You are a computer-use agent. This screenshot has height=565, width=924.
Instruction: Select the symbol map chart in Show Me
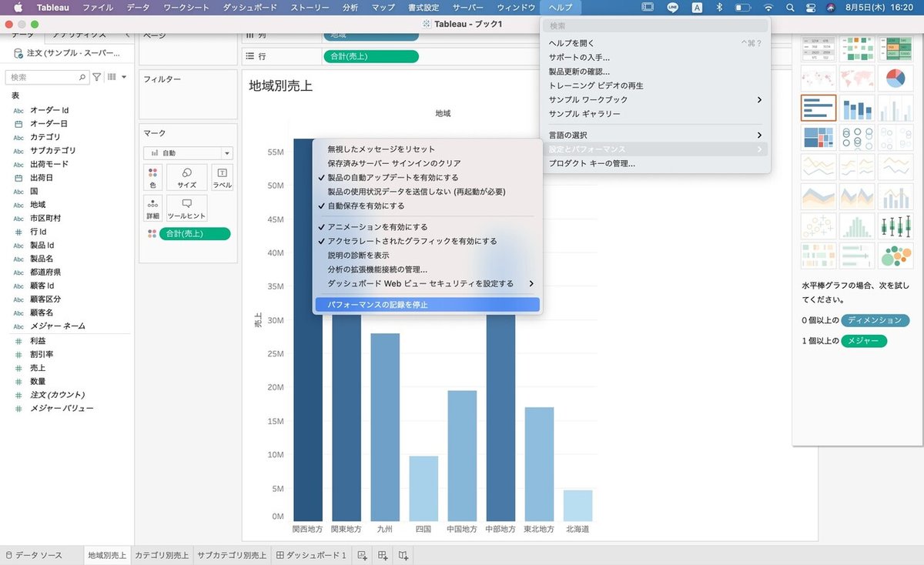pyautogui.click(x=819, y=78)
